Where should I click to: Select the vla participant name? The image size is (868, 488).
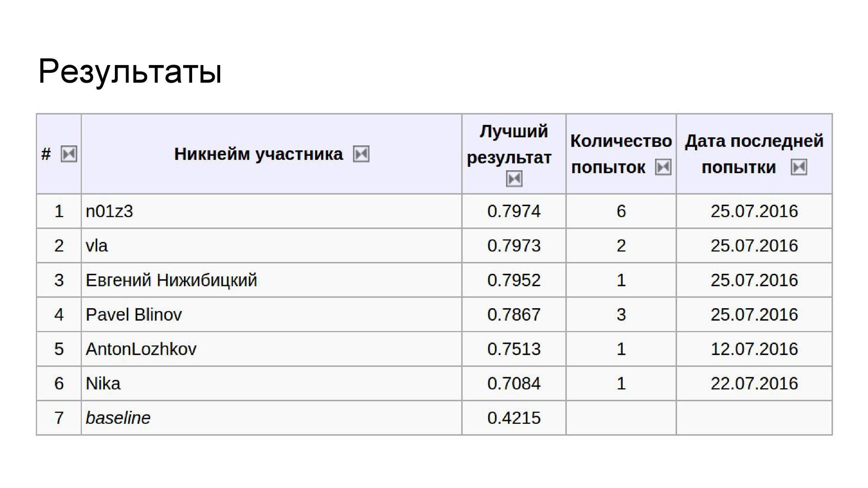point(97,246)
